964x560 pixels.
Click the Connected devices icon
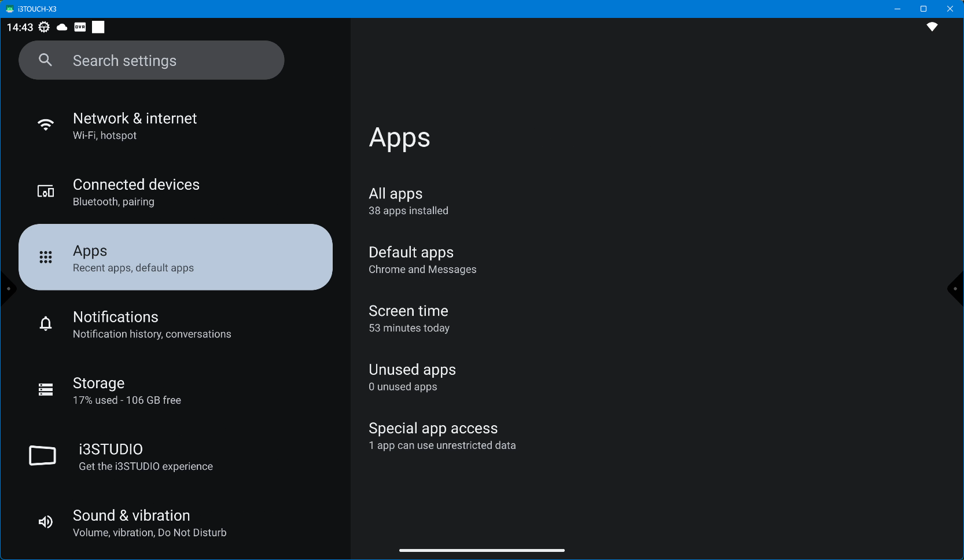pos(46,191)
